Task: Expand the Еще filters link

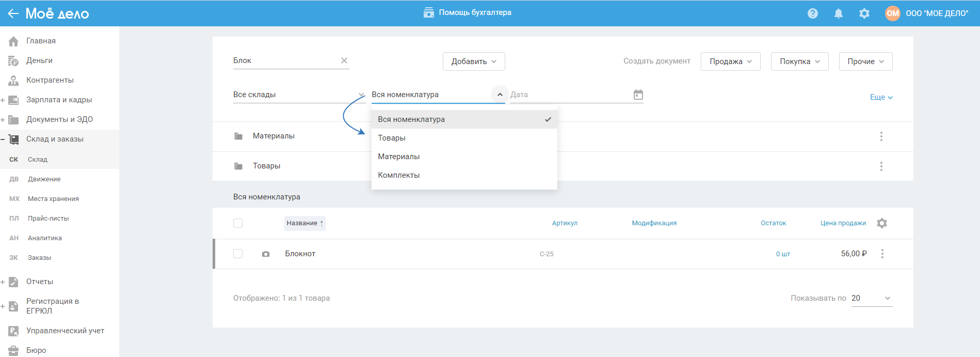Action: (881, 97)
